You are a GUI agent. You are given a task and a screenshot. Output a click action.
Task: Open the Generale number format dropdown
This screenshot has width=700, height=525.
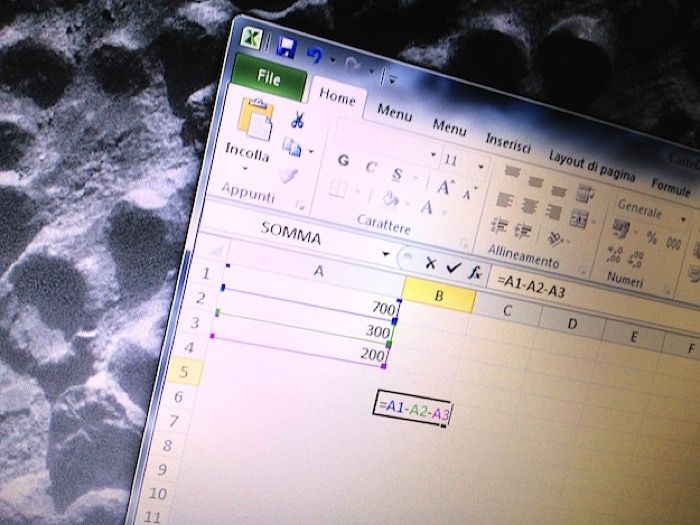point(683,220)
